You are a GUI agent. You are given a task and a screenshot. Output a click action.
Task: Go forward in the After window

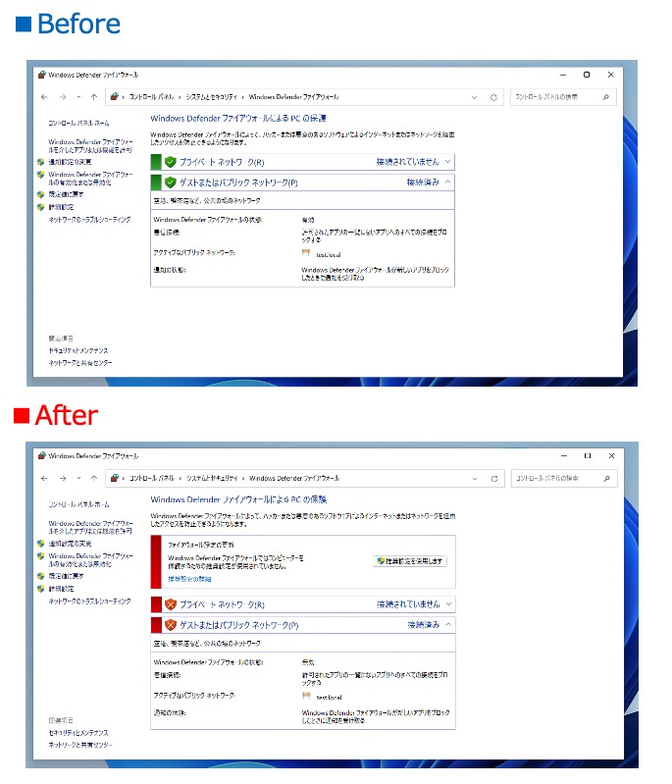tap(63, 479)
